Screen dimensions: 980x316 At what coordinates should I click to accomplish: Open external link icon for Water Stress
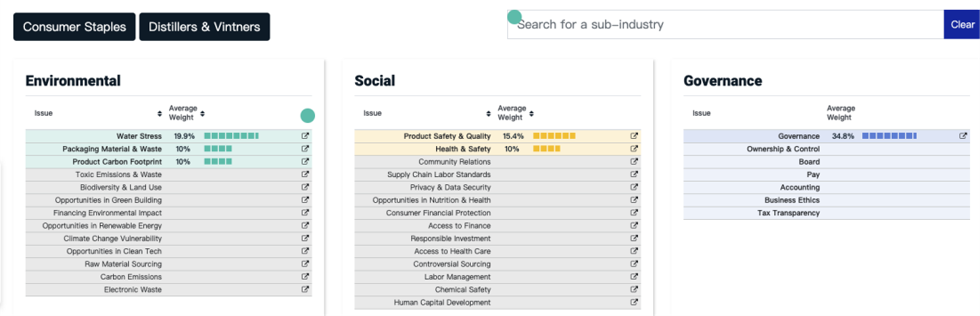click(x=305, y=136)
